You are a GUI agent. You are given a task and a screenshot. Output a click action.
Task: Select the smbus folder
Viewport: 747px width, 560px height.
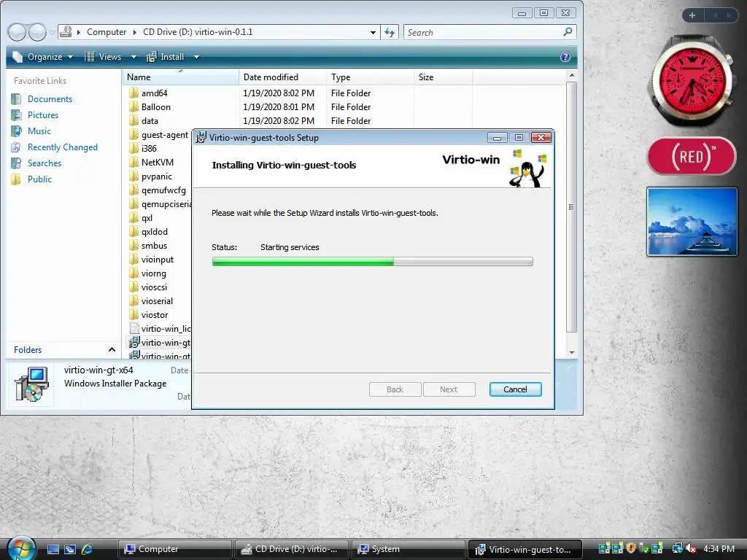click(x=148, y=246)
